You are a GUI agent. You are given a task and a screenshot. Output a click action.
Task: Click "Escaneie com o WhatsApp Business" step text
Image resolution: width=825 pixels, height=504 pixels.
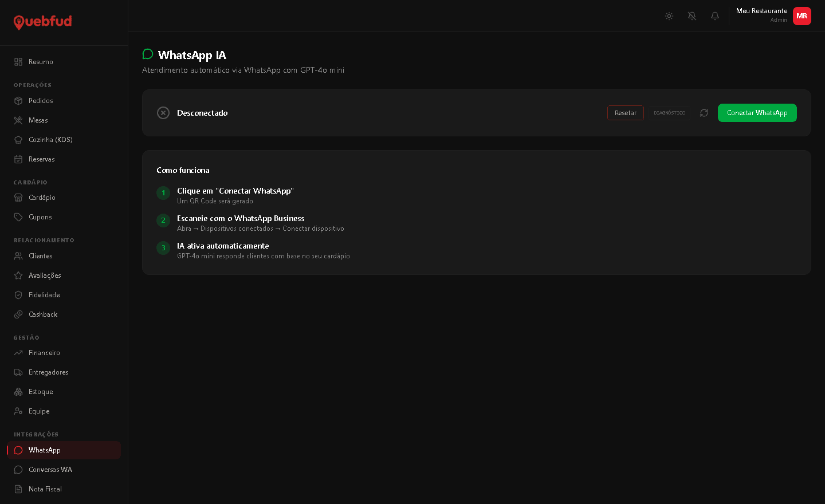coord(241,218)
